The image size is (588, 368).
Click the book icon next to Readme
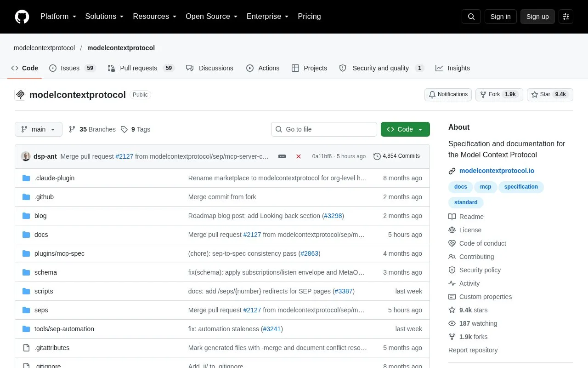(452, 217)
